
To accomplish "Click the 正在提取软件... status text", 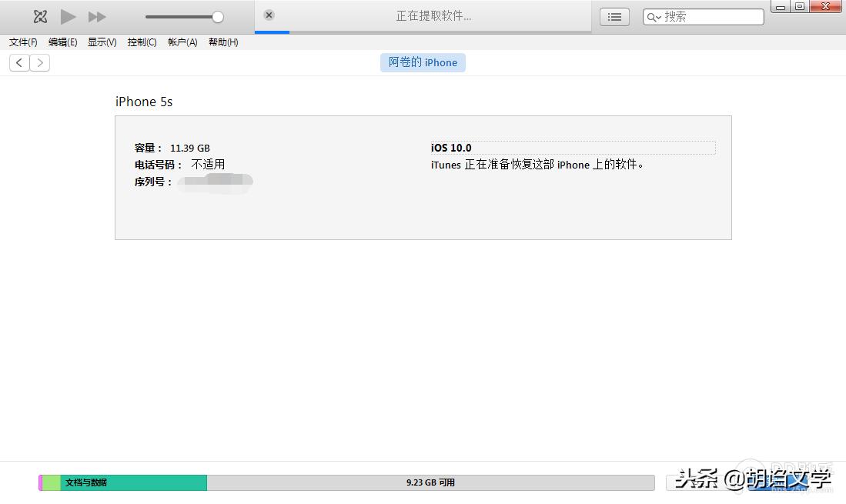I will coord(434,16).
